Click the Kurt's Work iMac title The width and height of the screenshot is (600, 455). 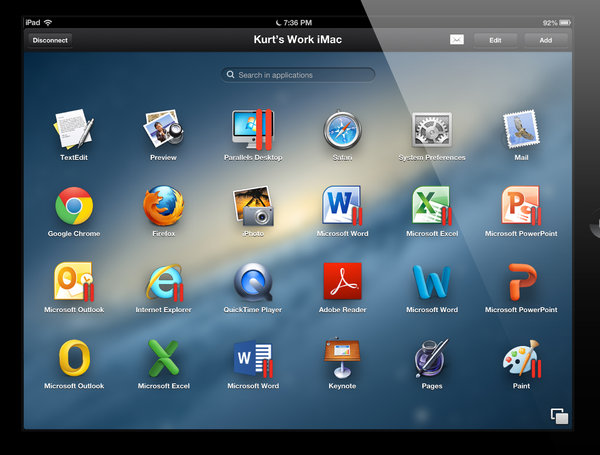(x=298, y=39)
